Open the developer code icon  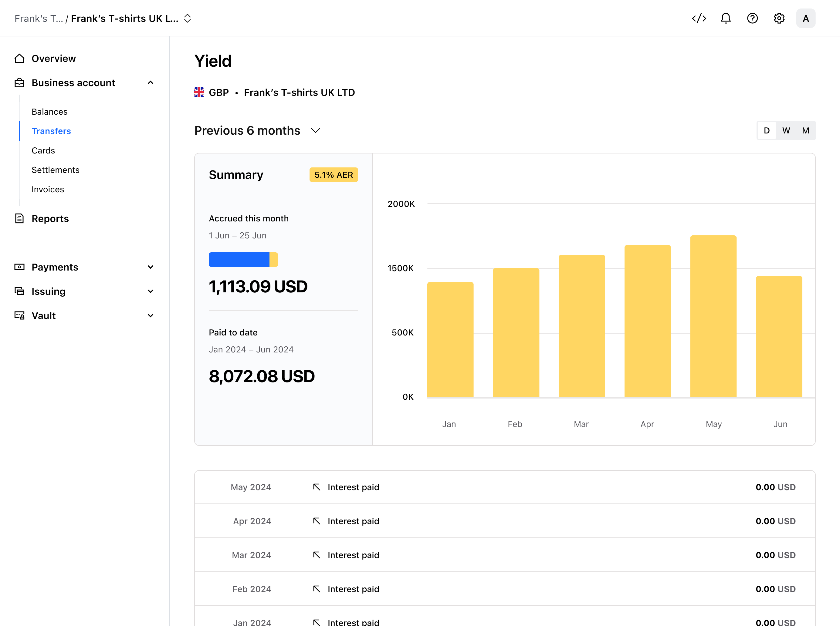click(x=699, y=18)
